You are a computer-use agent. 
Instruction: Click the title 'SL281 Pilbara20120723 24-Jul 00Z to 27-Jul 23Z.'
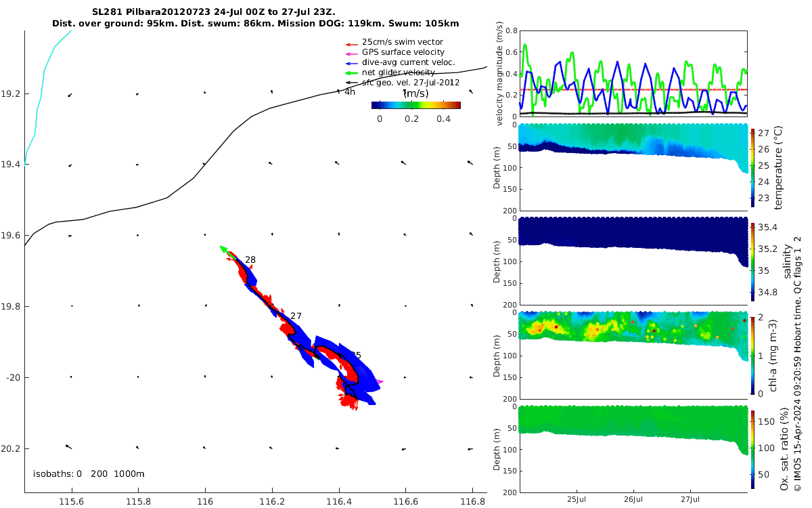pos(214,13)
